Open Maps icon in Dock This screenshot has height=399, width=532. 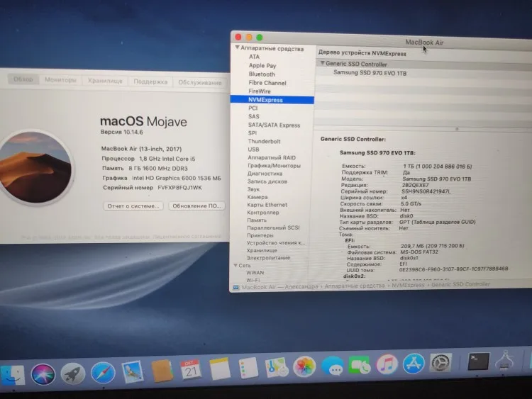[276, 367]
